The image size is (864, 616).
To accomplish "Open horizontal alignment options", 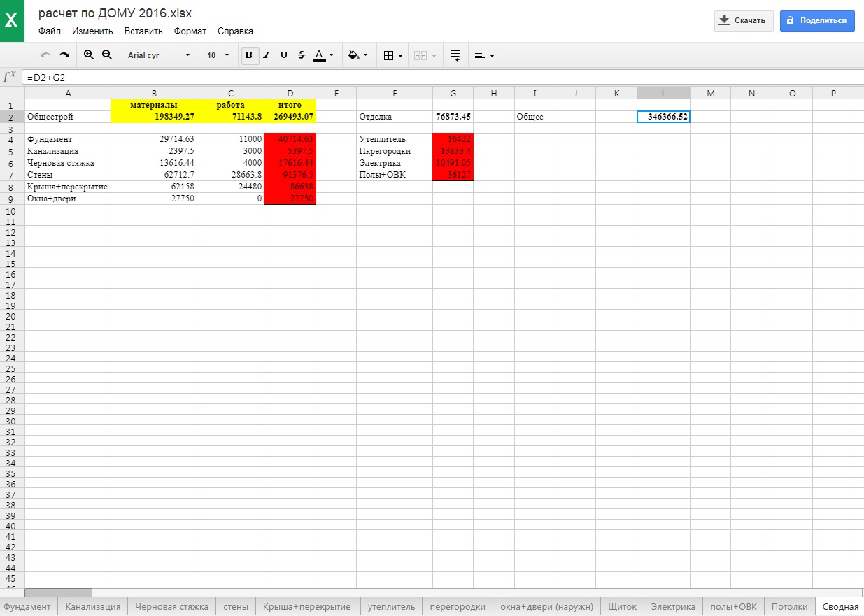I will (484, 55).
